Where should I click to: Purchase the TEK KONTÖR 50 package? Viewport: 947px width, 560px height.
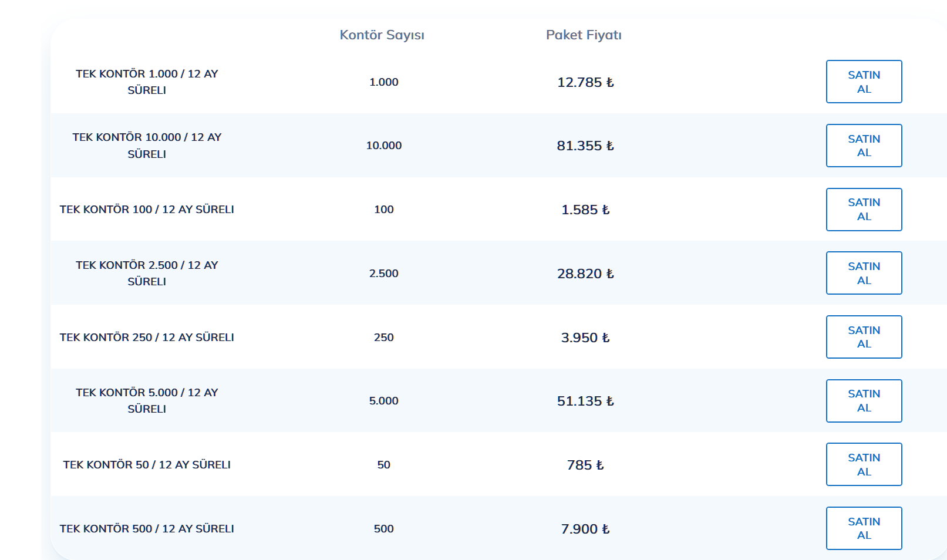coord(864,464)
